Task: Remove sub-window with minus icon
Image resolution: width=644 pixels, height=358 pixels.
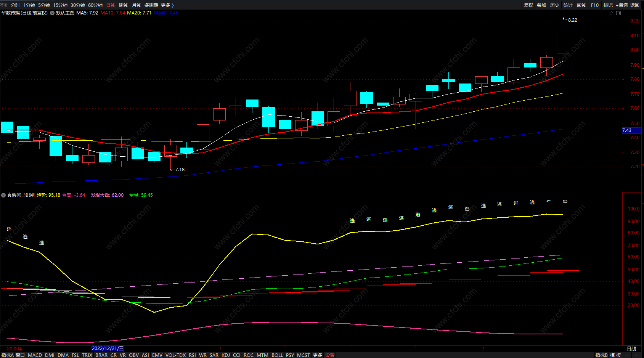Action: click(x=636, y=355)
